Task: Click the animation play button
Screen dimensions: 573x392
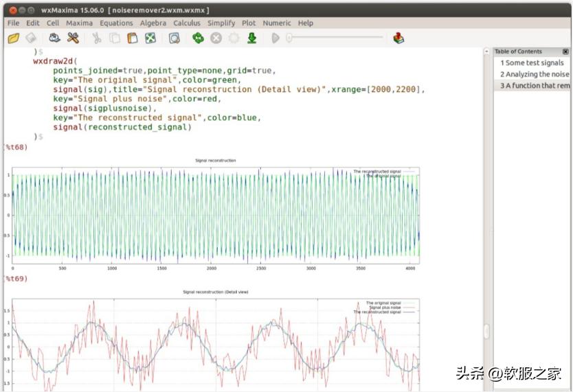Action: pyautogui.click(x=276, y=38)
